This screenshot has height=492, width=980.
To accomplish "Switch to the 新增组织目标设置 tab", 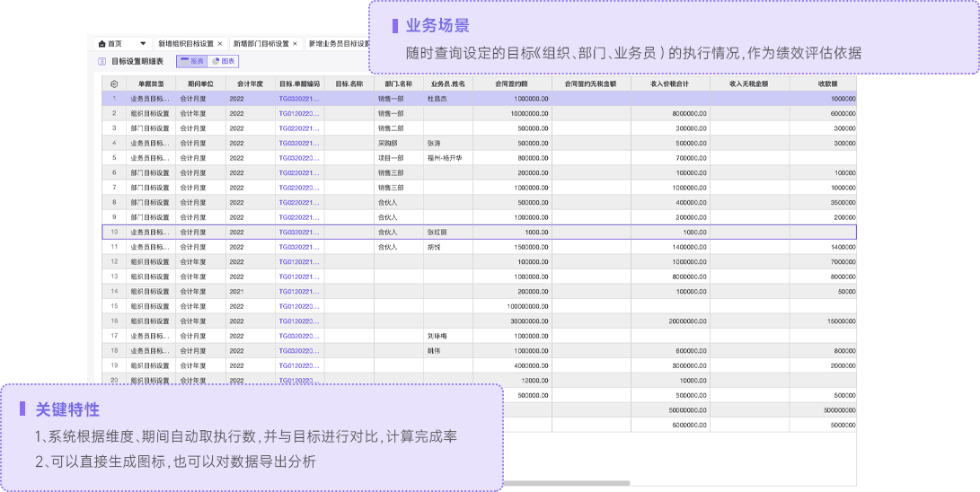I will (x=186, y=43).
